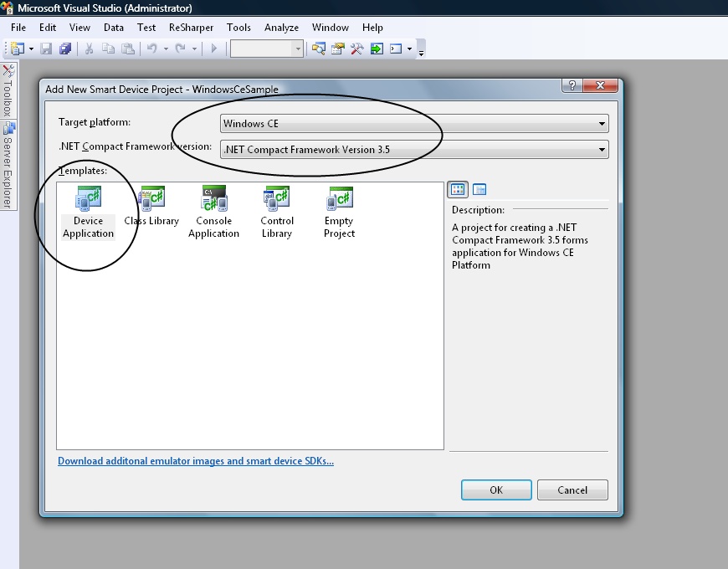Click the Save toolbar icon
The image size is (728, 569).
[x=46, y=49]
